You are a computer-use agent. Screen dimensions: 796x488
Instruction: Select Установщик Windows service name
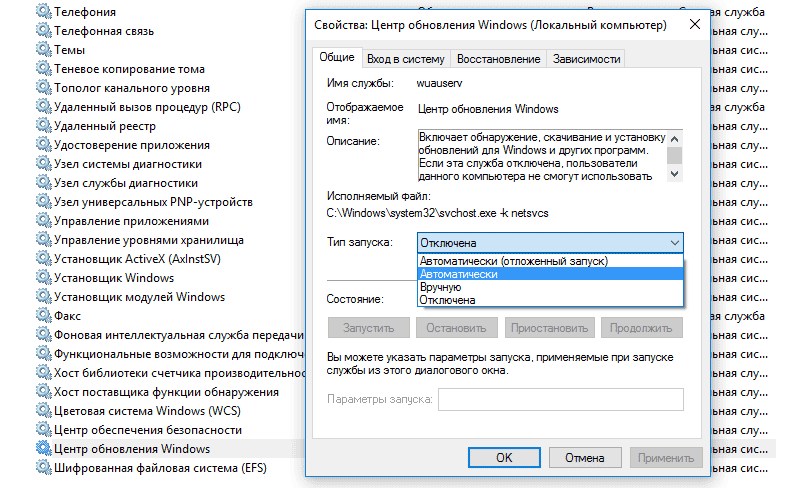point(114,278)
